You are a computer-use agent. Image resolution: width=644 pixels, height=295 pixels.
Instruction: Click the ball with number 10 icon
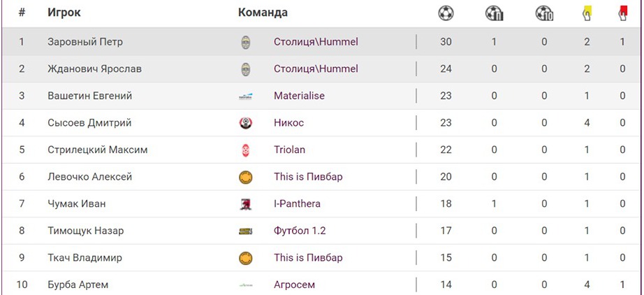[543, 13]
